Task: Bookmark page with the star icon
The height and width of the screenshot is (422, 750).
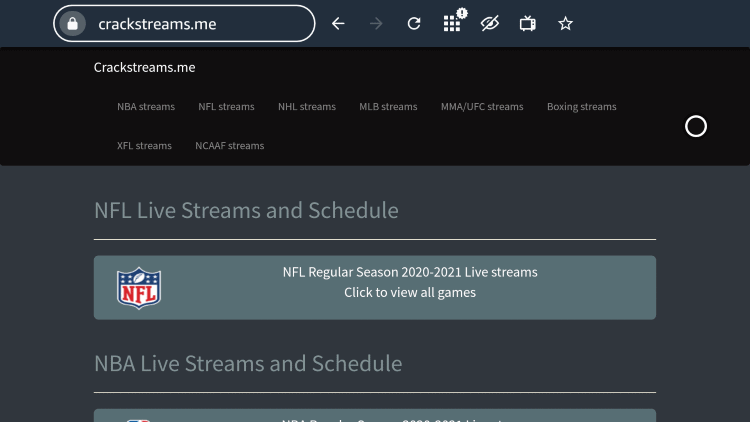Action: click(565, 23)
